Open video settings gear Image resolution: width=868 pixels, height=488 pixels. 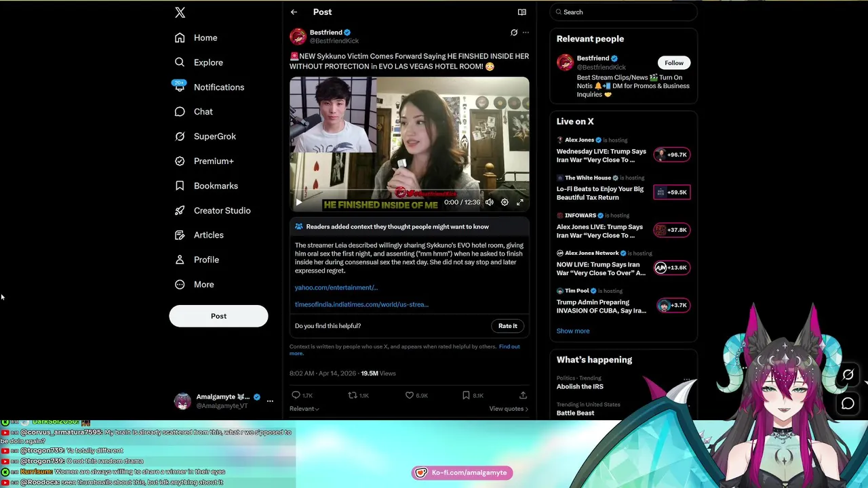505,202
